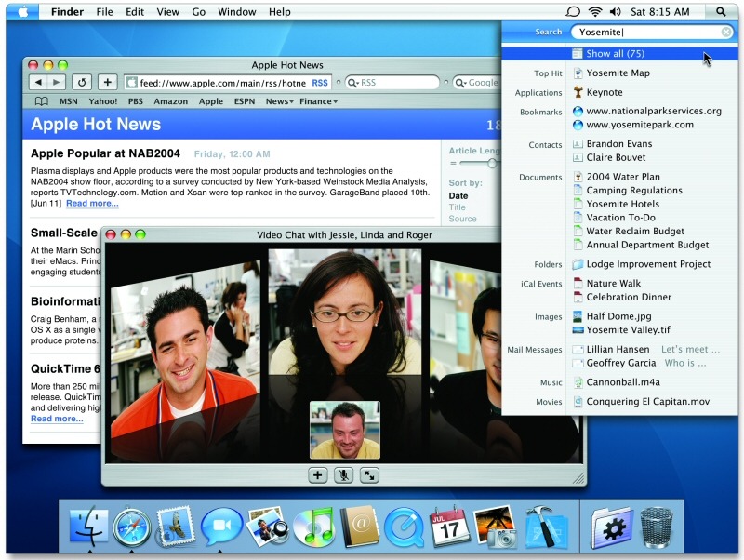Go forward in Safari with right arrow
Viewport: 744px width, 560px height.
pos(57,82)
